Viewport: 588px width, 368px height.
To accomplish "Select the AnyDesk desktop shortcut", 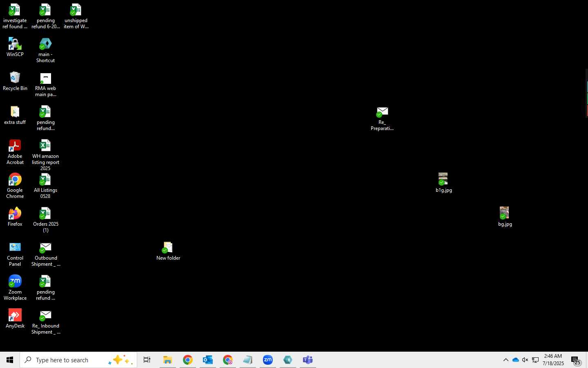I will (x=15, y=319).
